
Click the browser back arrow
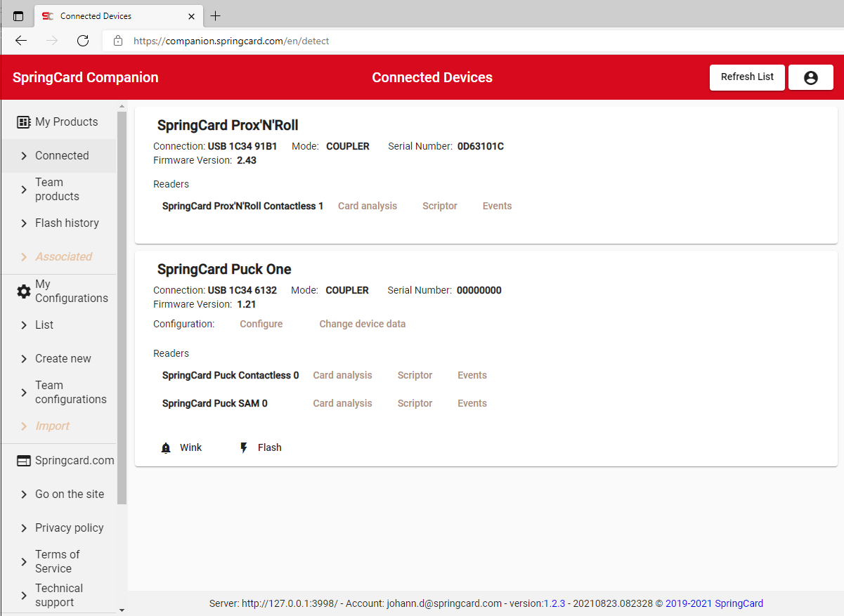click(x=20, y=41)
